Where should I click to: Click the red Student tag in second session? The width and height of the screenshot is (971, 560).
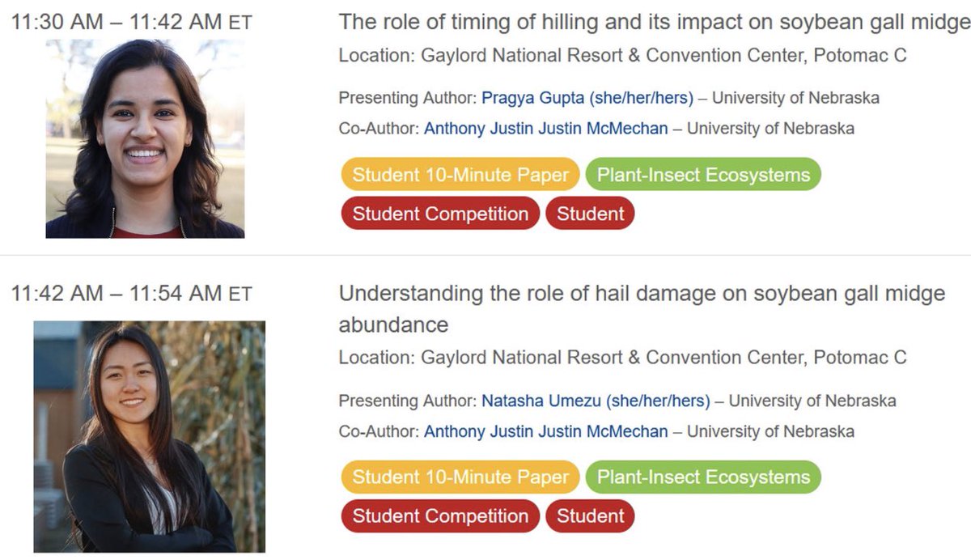[x=591, y=516]
